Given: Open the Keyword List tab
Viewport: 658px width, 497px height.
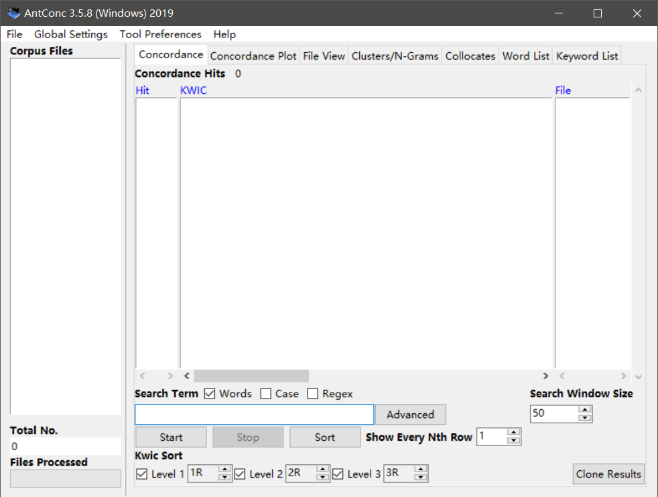Looking at the screenshot, I should [x=587, y=56].
